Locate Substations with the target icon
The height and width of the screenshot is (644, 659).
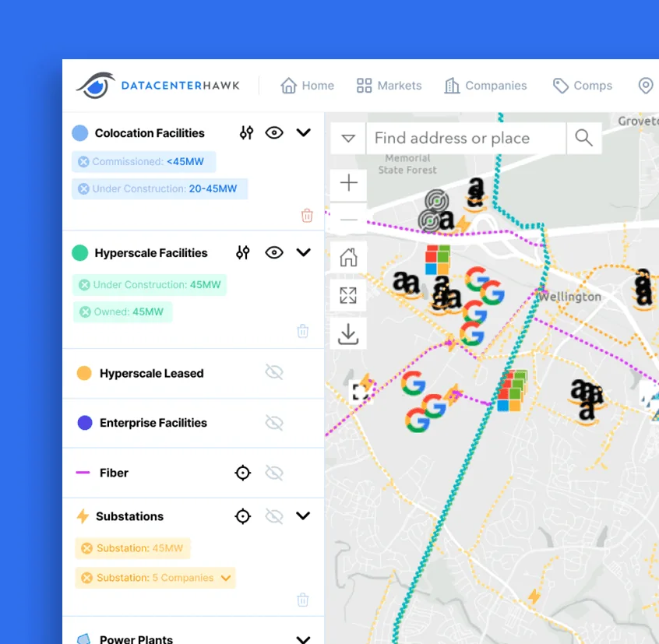(x=243, y=516)
